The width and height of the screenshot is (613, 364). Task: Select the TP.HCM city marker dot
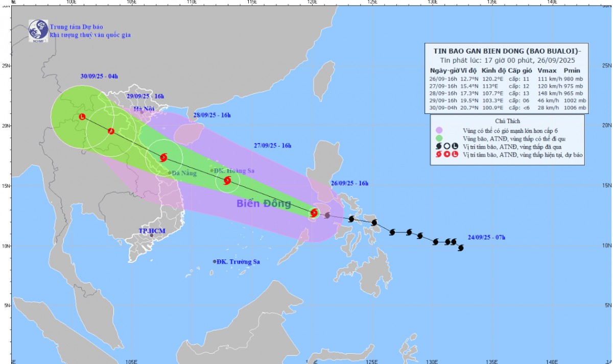(152, 235)
